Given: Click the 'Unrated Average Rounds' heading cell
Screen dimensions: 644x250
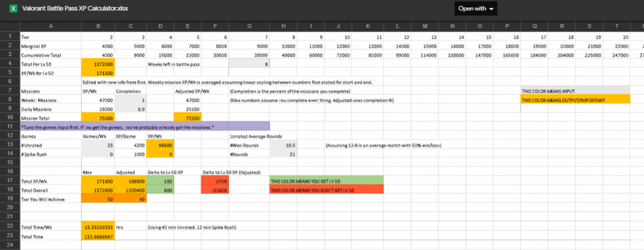Looking at the screenshot, I should click(256, 136).
